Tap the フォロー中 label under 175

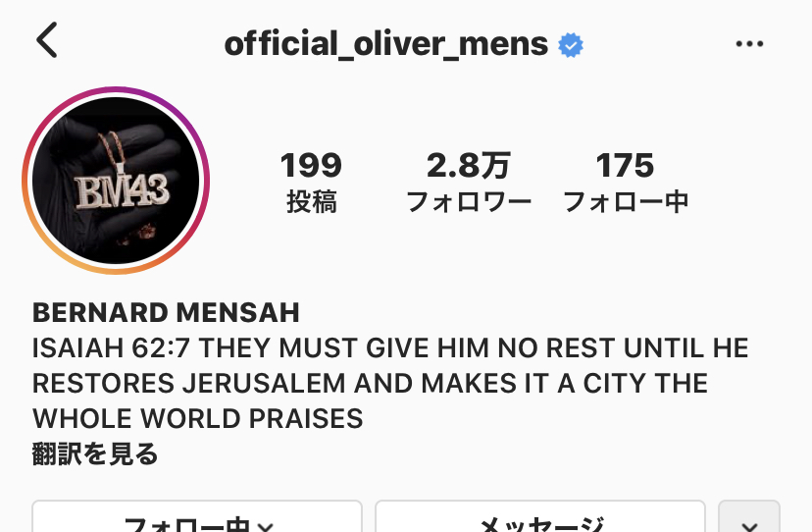coord(626,201)
